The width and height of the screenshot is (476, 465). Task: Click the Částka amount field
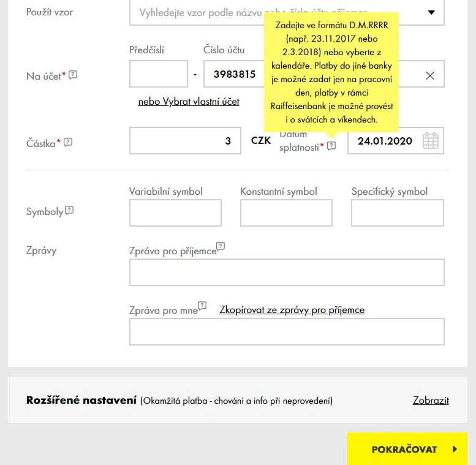click(x=185, y=141)
